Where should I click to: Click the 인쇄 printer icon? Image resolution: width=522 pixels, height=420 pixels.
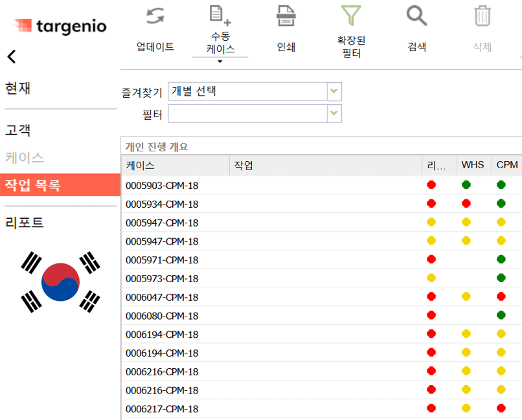286,16
